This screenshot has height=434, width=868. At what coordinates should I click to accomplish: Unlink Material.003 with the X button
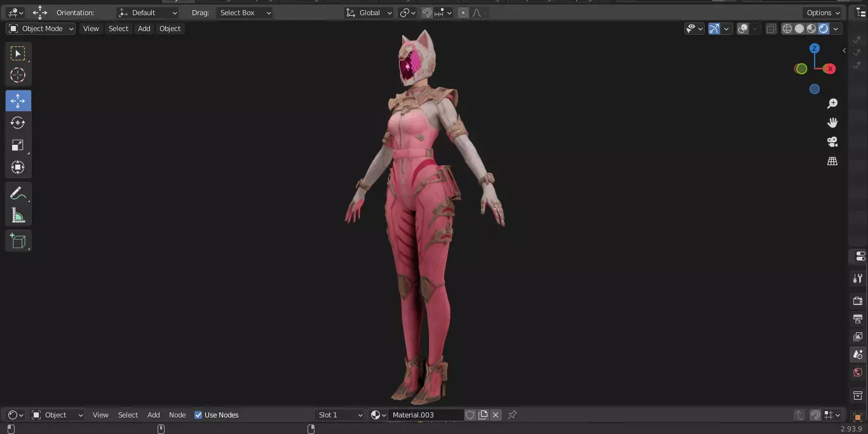tap(496, 415)
